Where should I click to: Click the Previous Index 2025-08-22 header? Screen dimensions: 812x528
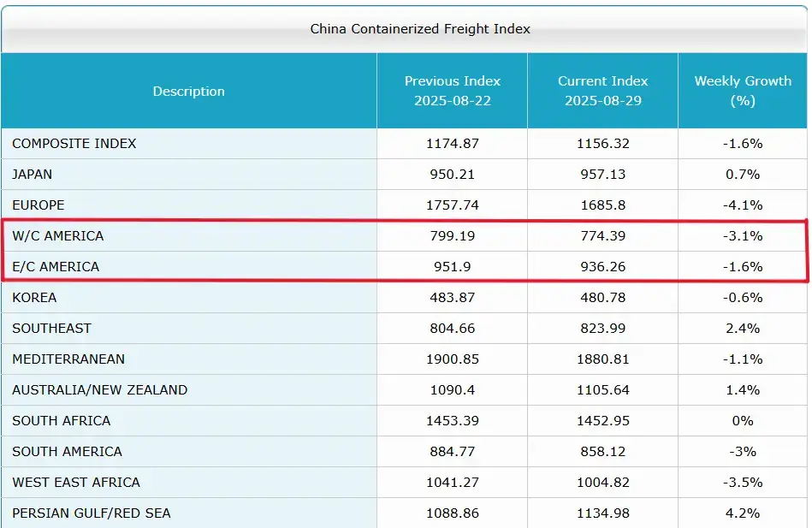(x=452, y=91)
